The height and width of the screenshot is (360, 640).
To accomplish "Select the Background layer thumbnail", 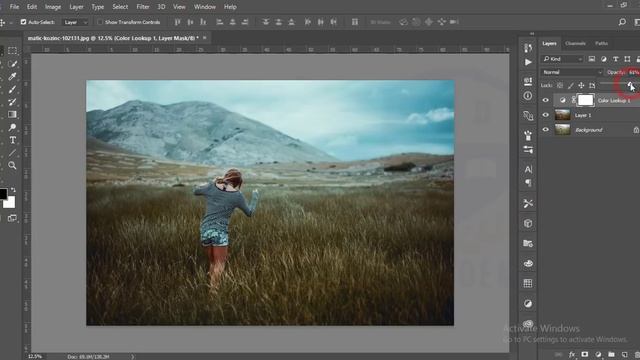I will click(562, 130).
